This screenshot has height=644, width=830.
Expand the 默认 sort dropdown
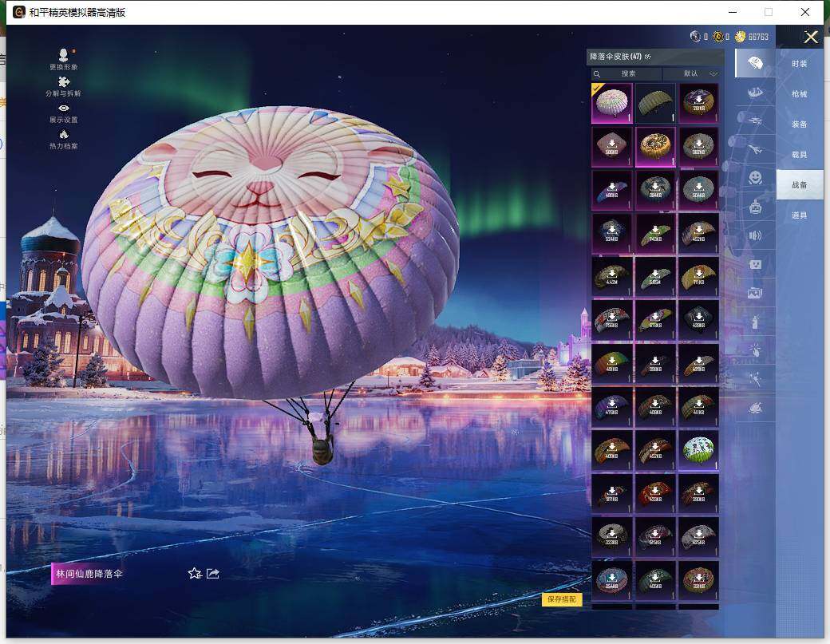coord(694,73)
